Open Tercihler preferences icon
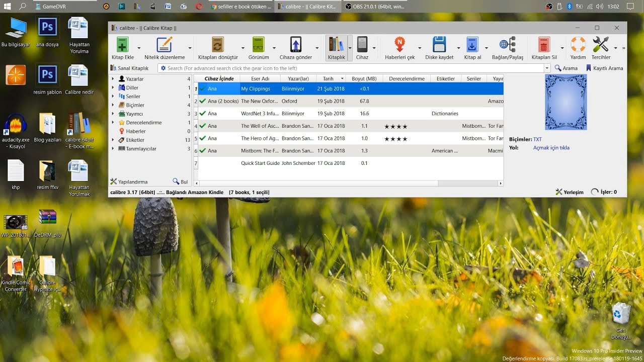The height and width of the screenshot is (362, 644). pos(601,45)
